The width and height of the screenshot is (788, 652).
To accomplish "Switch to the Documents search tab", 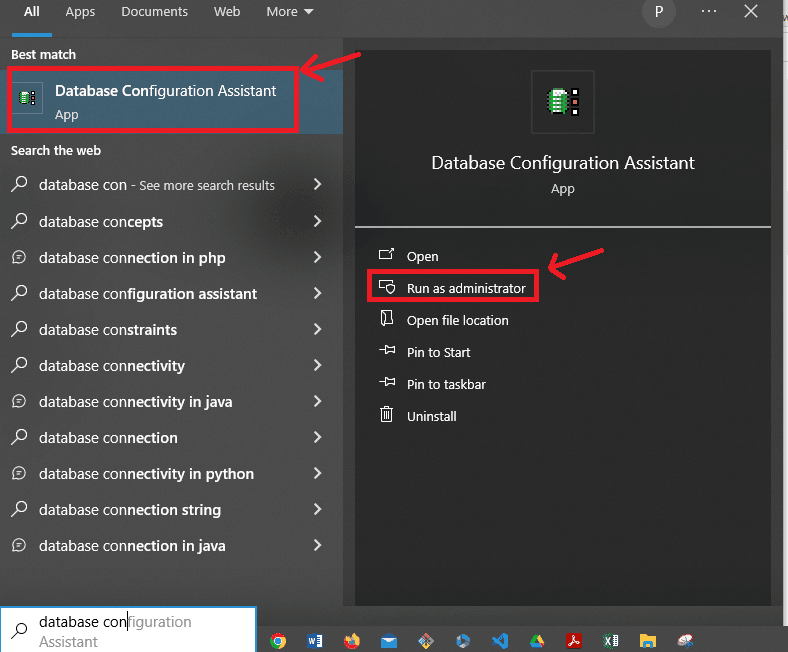I will click(x=154, y=12).
